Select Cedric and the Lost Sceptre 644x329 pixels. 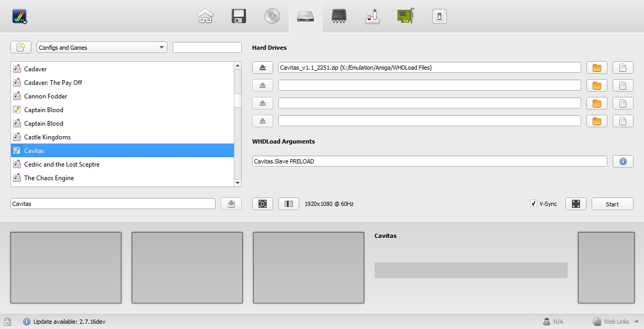pos(122,164)
